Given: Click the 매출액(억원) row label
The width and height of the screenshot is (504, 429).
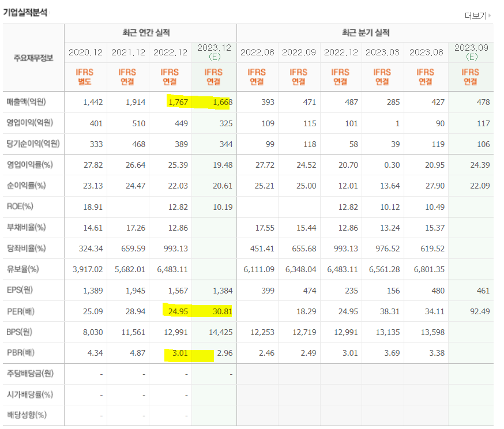Looking at the screenshot, I should [x=27, y=102].
